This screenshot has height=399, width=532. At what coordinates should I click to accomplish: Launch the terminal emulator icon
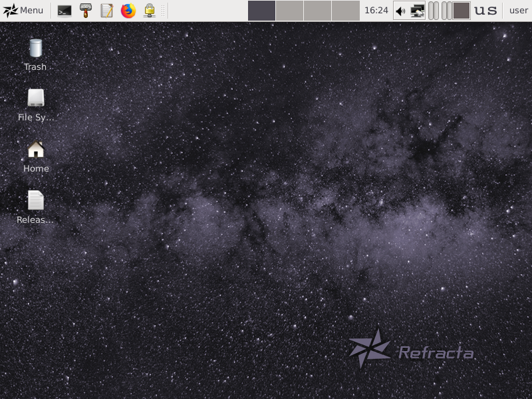tap(65, 11)
